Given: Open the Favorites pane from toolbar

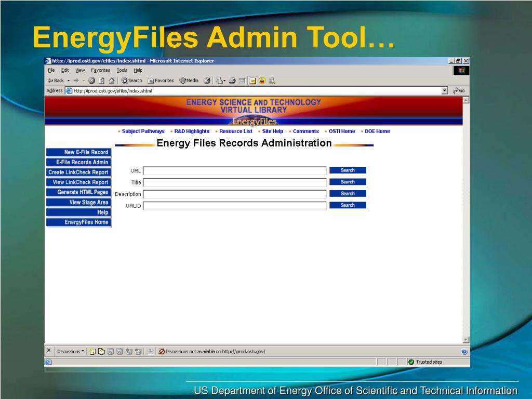Looking at the screenshot, I should pyautogui.click(x=161, y=81).
